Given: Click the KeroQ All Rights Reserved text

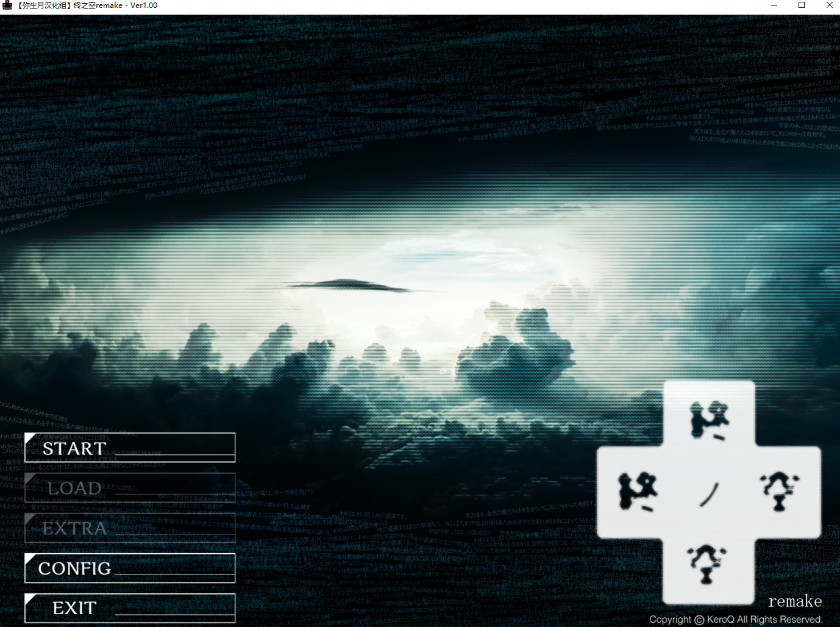Looking at the screenshot, I should tap(764, 620).
